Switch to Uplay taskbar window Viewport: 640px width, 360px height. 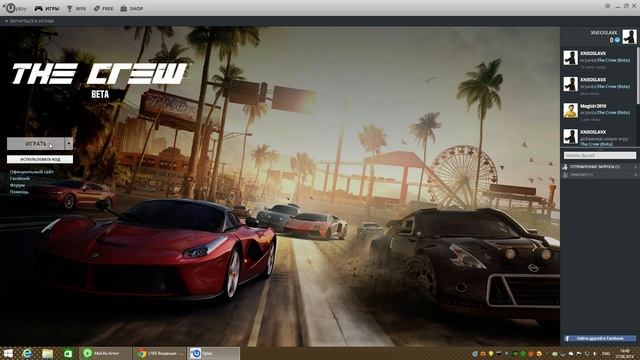213,353
